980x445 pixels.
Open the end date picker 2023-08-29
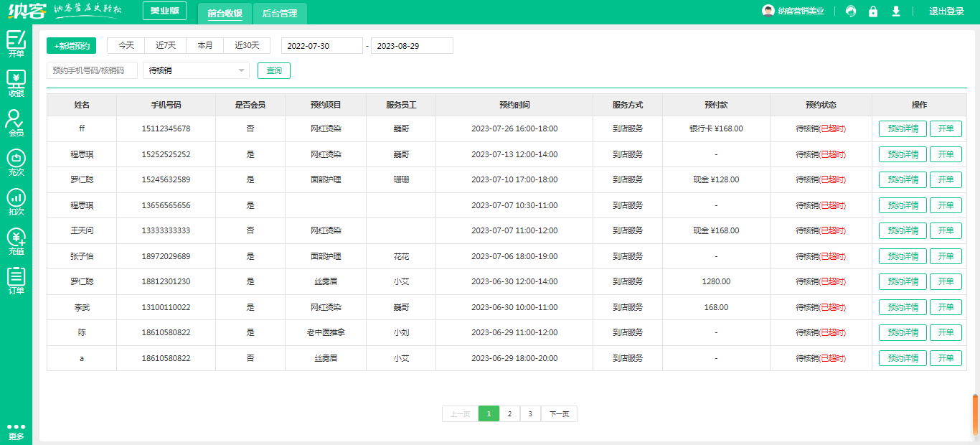(x=412, y=46)
